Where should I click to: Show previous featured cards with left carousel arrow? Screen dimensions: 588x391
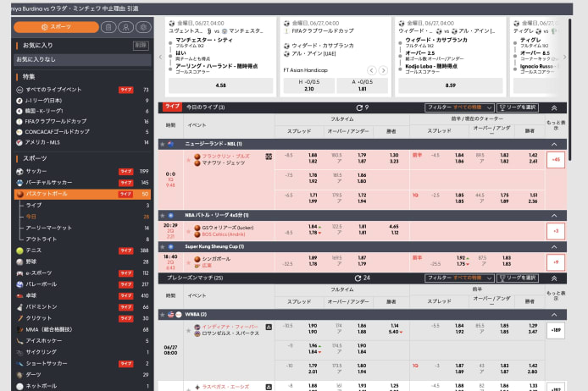[x=160, y=57]
